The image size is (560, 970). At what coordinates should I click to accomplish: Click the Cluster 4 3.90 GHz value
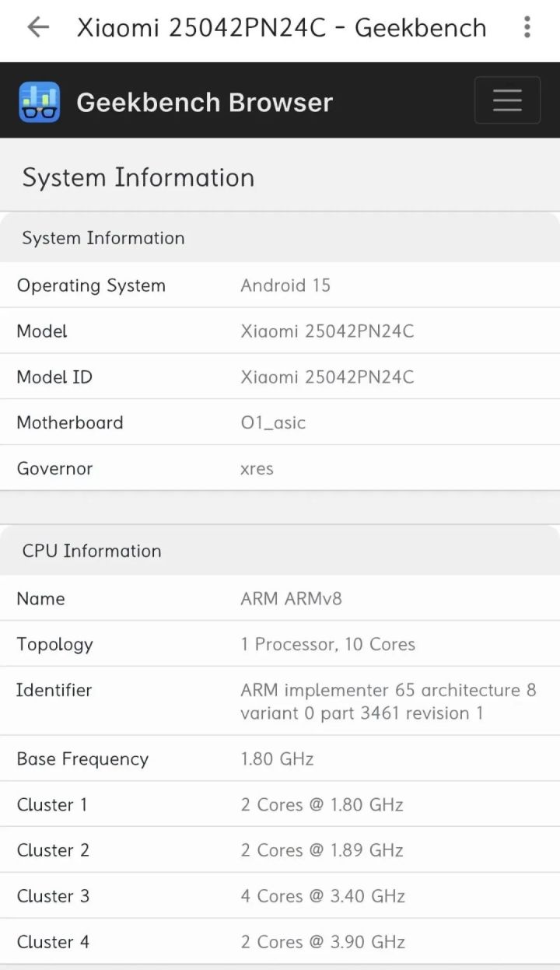click(323, 942)
